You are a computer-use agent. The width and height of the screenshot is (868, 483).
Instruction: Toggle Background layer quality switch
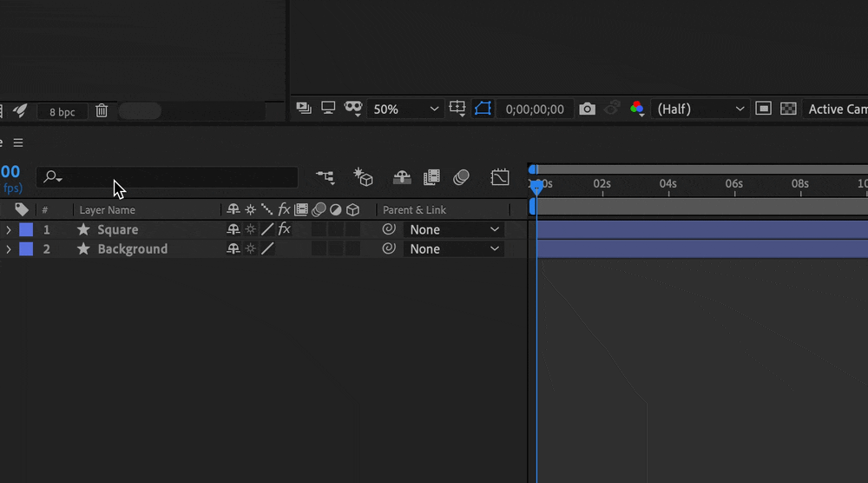pyautogui.click(x=267, y=249)
